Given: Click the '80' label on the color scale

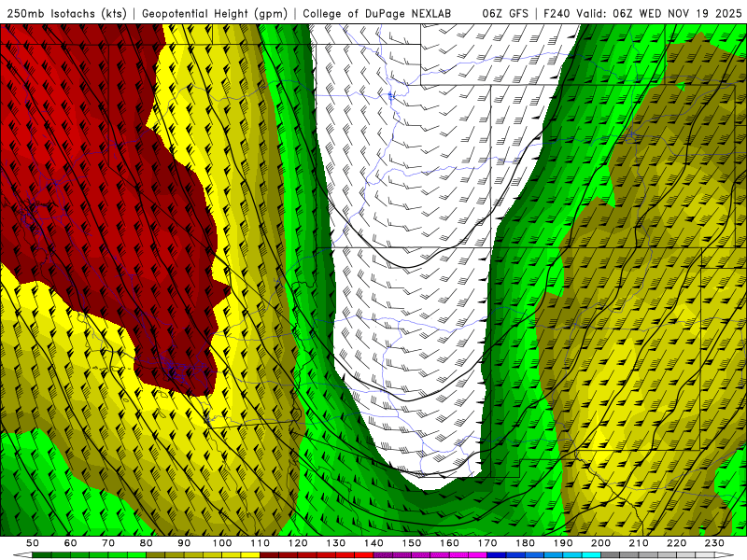Looking at the screenshot, I should point(147,543).
